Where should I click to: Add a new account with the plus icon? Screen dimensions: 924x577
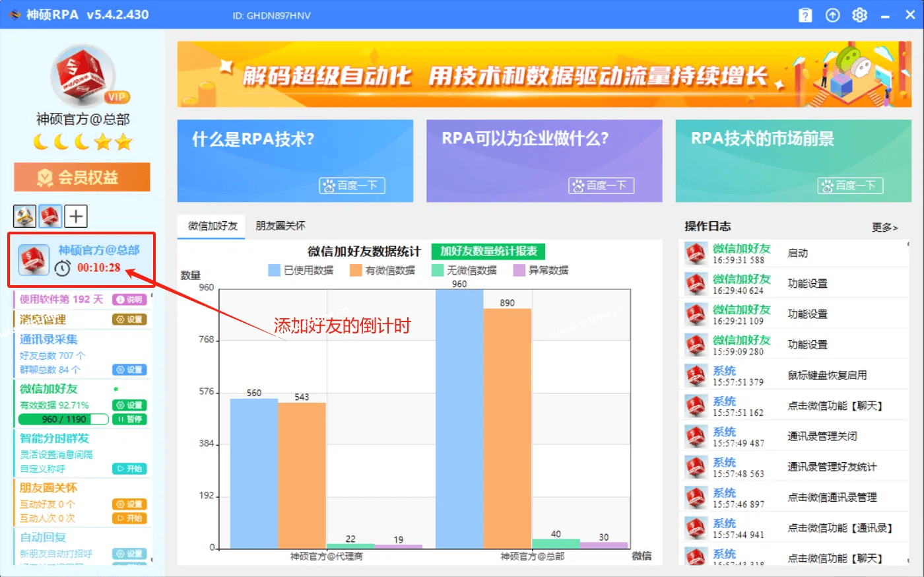point(76,216)
